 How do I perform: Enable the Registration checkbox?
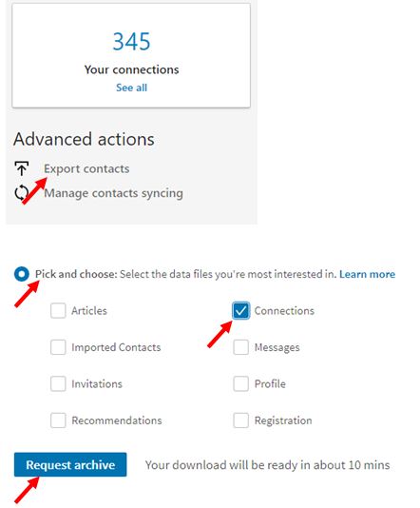click(241, 420)
